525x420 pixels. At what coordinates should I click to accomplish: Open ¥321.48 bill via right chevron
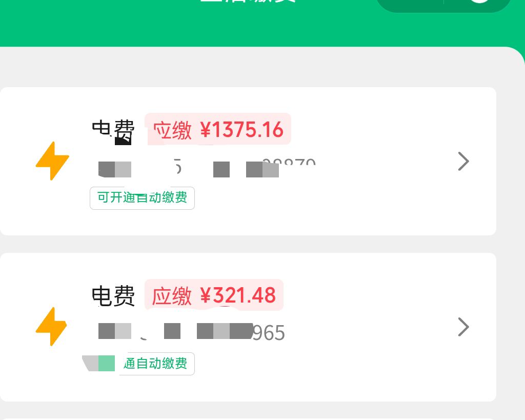pos(463,327)
